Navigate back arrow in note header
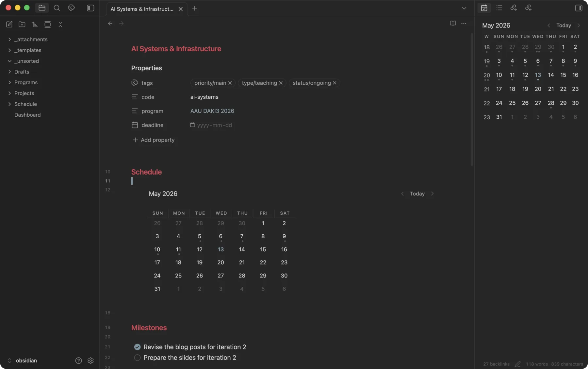The width and height of the screenshot is (588, 369). point(110,24)
